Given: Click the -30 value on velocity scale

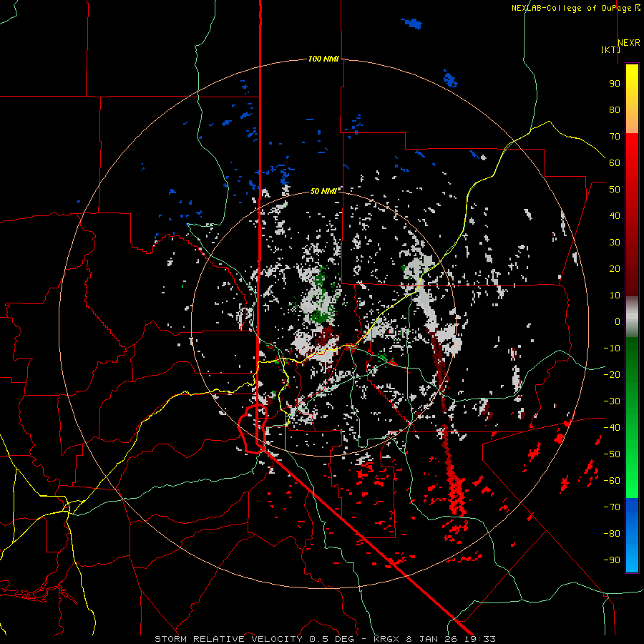Looking at the screenshot, I should [x=612, y=401].
